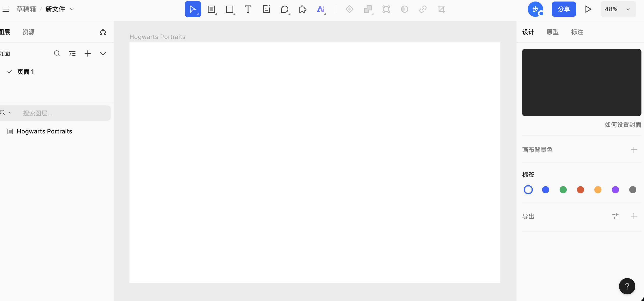Switch to the 资源 assets tab

click(29, 32)
